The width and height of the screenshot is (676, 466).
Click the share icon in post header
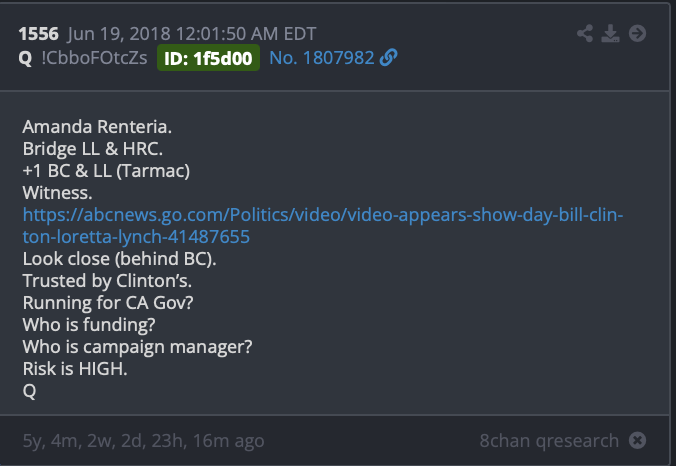point(585,33)
